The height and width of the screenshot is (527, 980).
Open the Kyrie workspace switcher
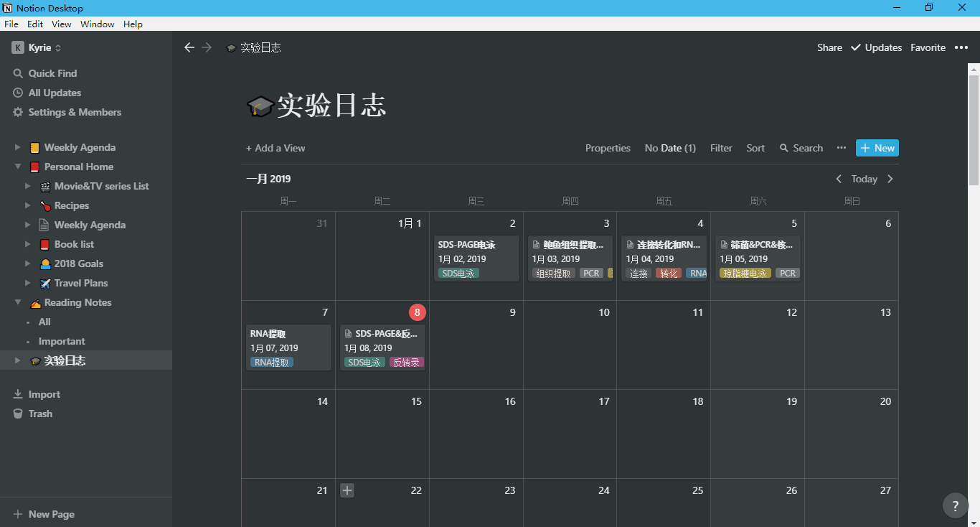click(x=36, y=47)
